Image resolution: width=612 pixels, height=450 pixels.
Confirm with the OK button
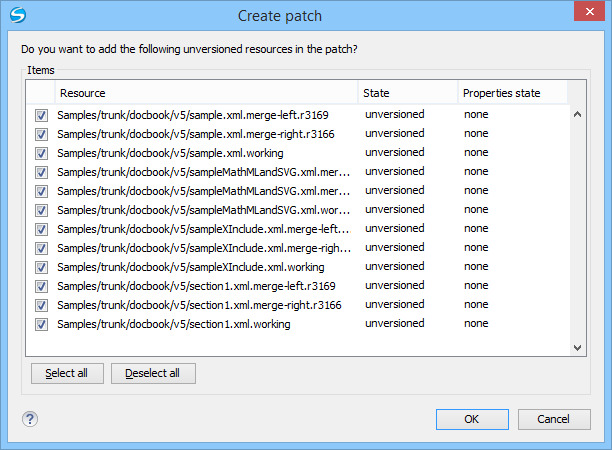[x=472, y=419]
